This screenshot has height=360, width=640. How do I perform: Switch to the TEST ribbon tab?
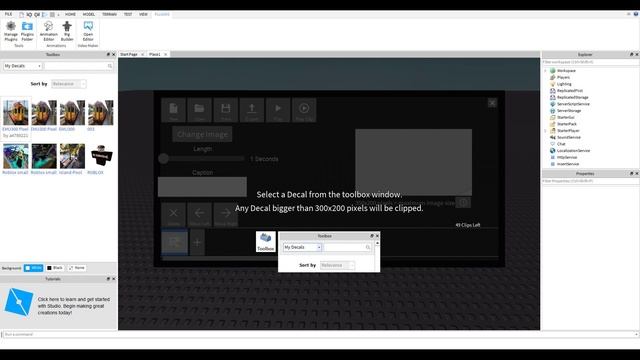tap(128, 14)
